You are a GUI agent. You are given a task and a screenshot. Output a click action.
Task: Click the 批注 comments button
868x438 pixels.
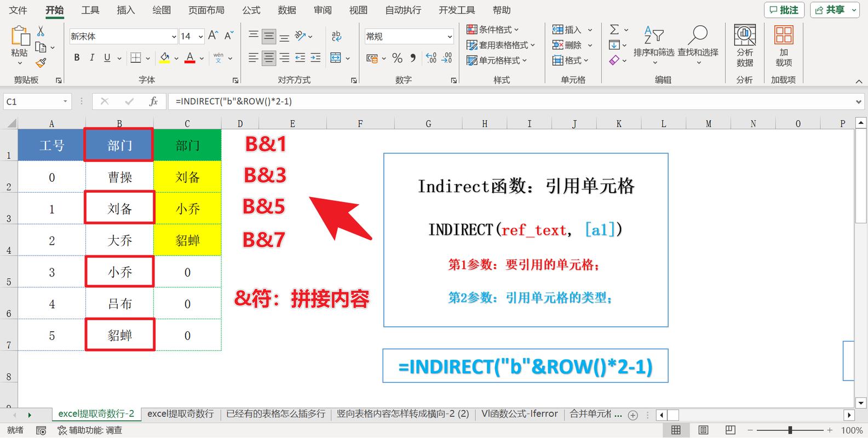[x=784, y=10]
